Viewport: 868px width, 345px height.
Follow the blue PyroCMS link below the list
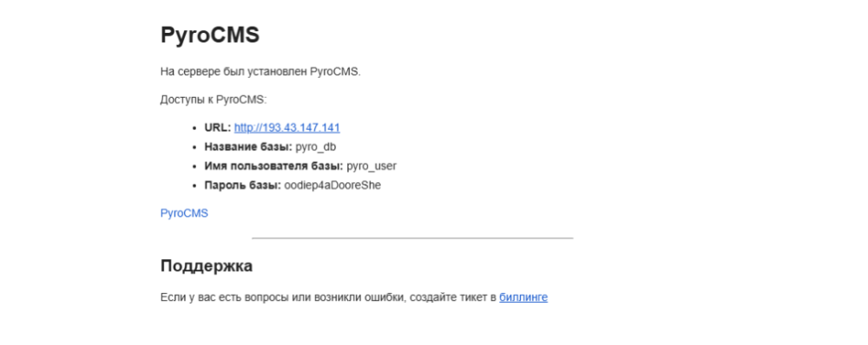pos(184,213)
